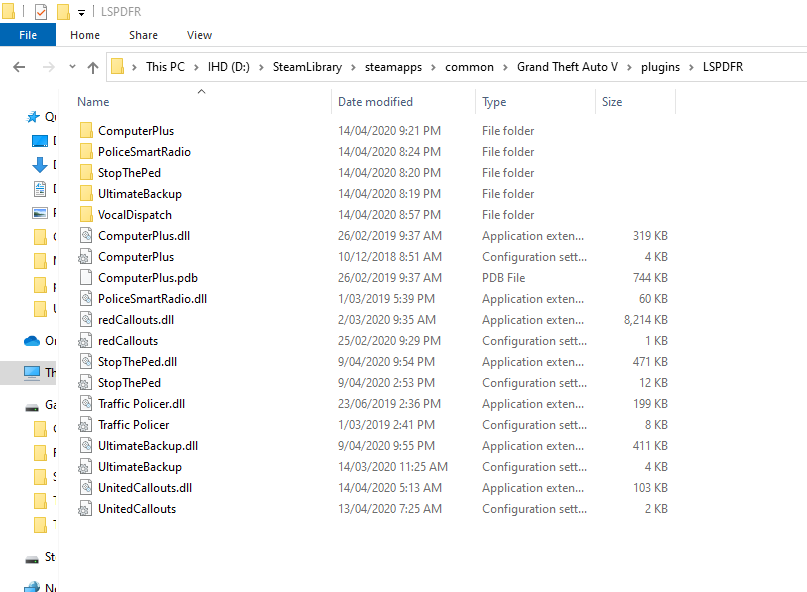Image resolution: width=807 pixels, height=592 pixels.
Task: Click This PC in the address bar
Action: point(165,67)
